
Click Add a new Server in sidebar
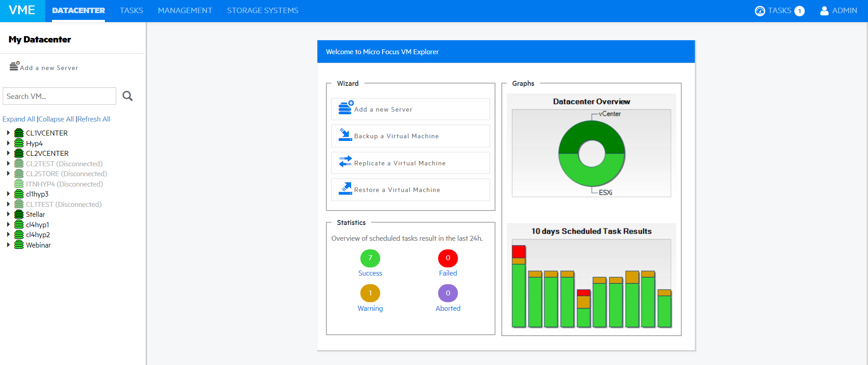point(44,67)
